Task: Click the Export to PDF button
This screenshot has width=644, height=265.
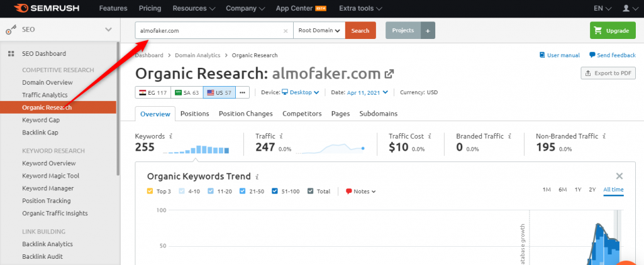Action: point(608,73)
